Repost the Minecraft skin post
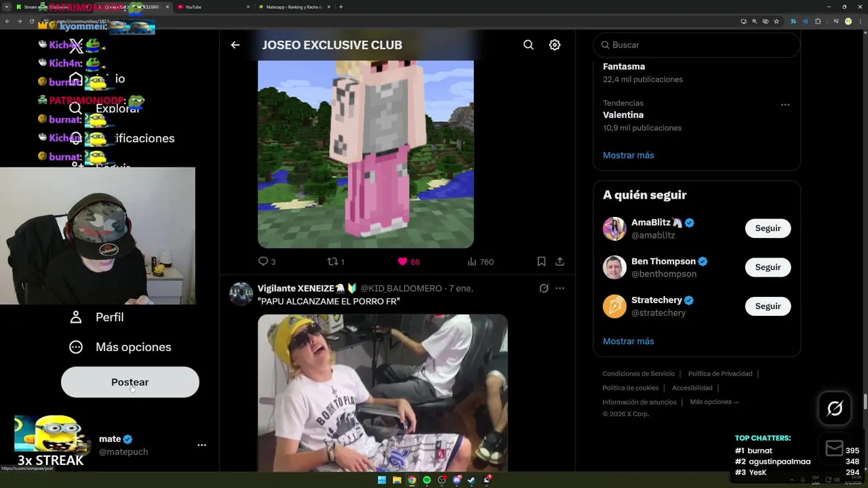This screenshot has width=868, height=488. point(336,262)
